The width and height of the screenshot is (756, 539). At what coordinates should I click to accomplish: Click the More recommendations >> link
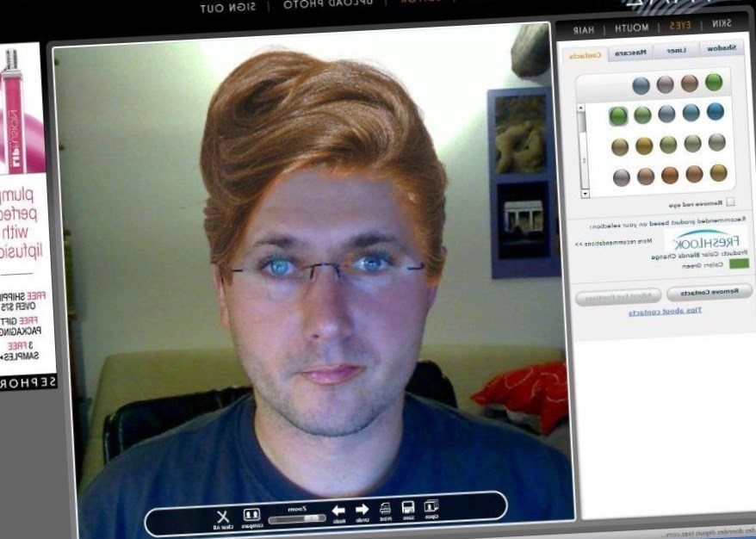click(613, 243)
